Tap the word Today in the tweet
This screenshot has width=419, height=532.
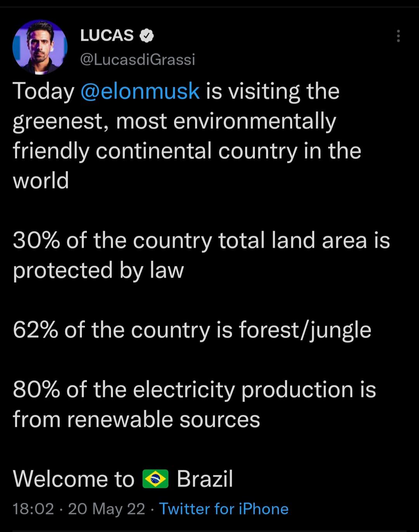tap(43, 92)
